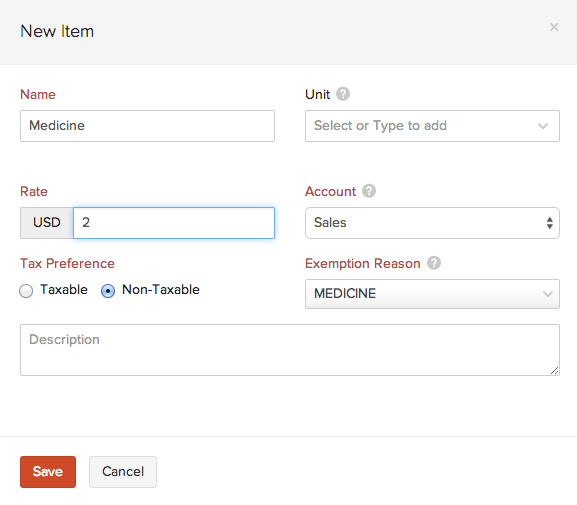
Task: Open the Unit help tooltip icon
Action: click(x=343, y=94)
